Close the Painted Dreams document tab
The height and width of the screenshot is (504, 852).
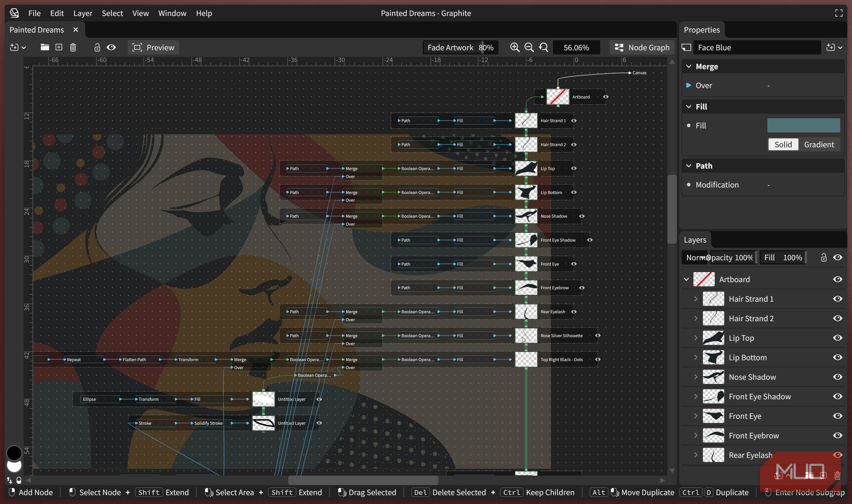(x=76, y=30)
